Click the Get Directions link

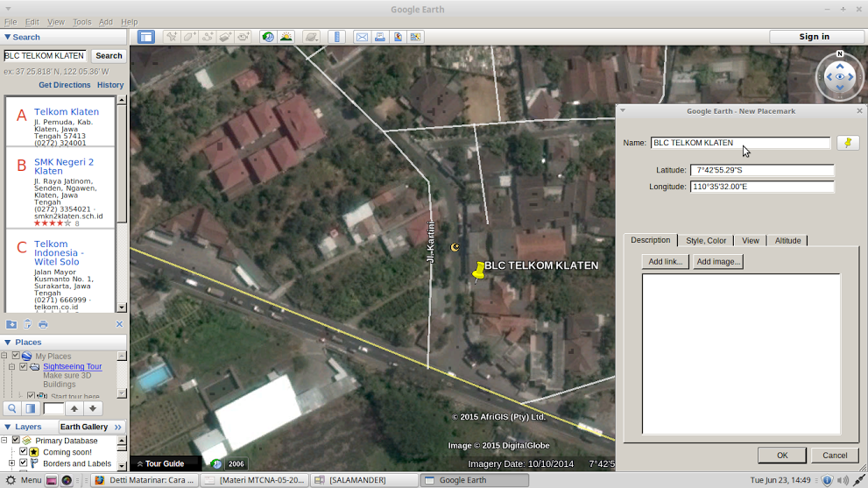pyautogui.click(x=64, y=85)
